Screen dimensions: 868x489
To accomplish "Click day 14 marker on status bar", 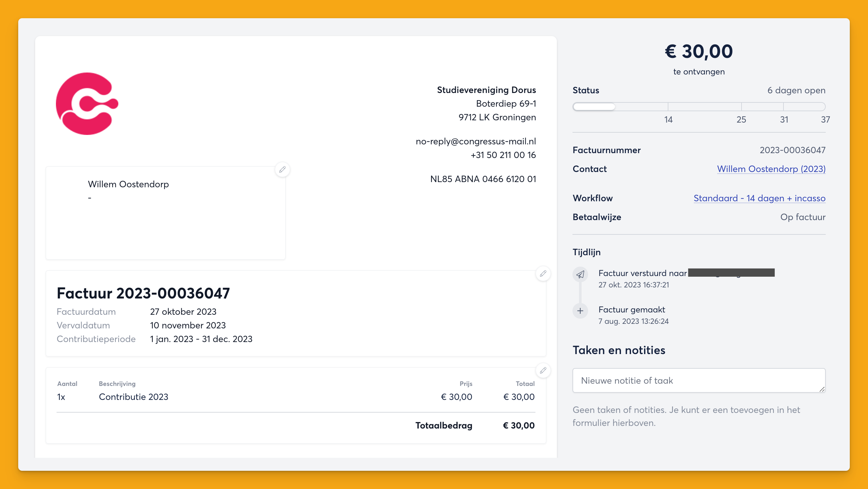I will [x=668, y=119].
